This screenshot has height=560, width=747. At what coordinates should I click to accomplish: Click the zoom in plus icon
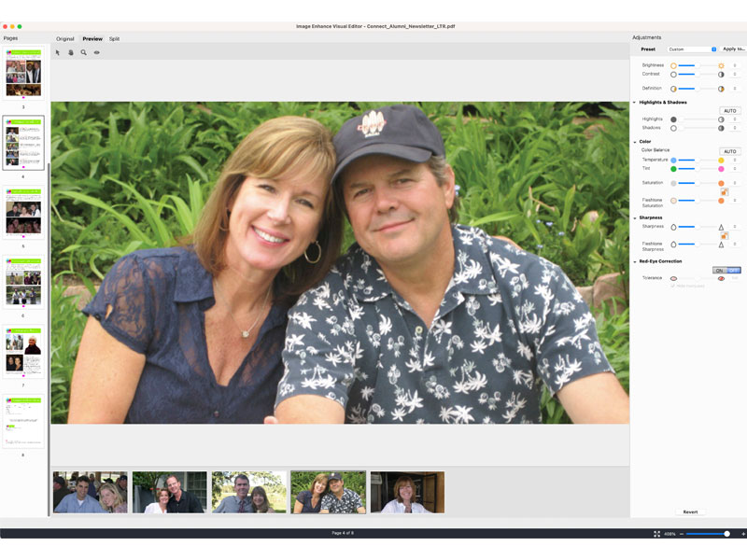pyautogui.click(x=742, y=534)
